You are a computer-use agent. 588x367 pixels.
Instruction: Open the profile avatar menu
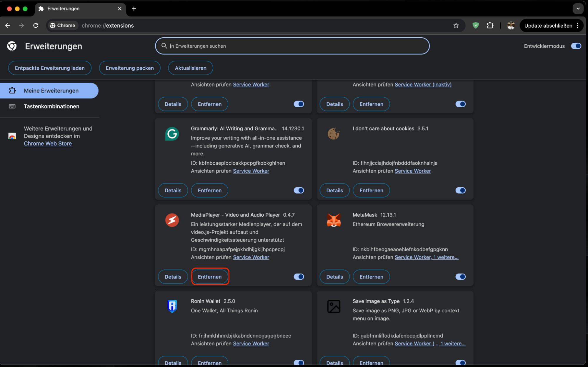511,26
